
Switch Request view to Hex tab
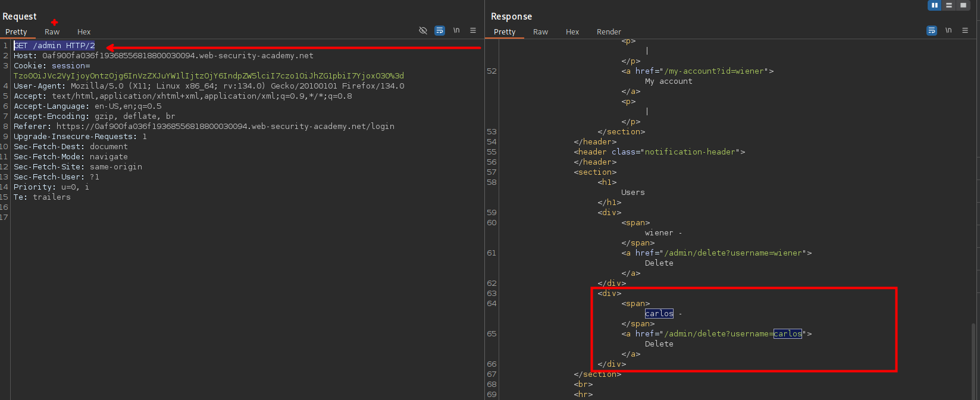pyautogui.click(x=84, y=32)
